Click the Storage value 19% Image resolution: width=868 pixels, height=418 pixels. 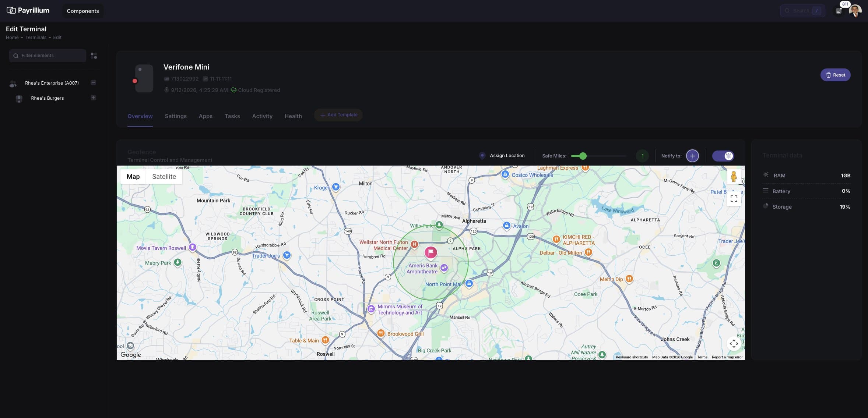click(x=845, y=207)
